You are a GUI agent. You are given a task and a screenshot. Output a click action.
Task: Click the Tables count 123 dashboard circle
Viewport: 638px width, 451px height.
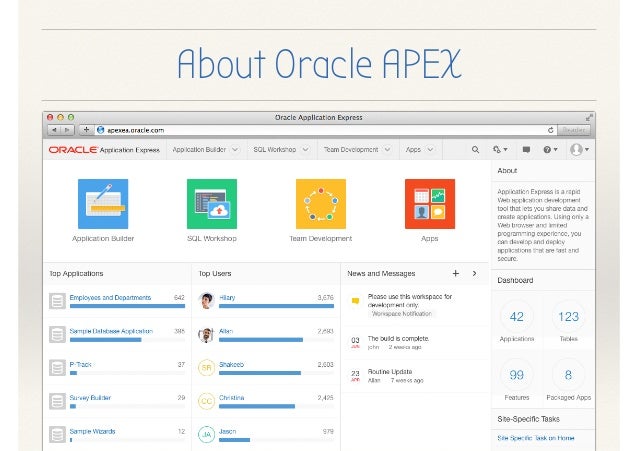click(568, 317)
